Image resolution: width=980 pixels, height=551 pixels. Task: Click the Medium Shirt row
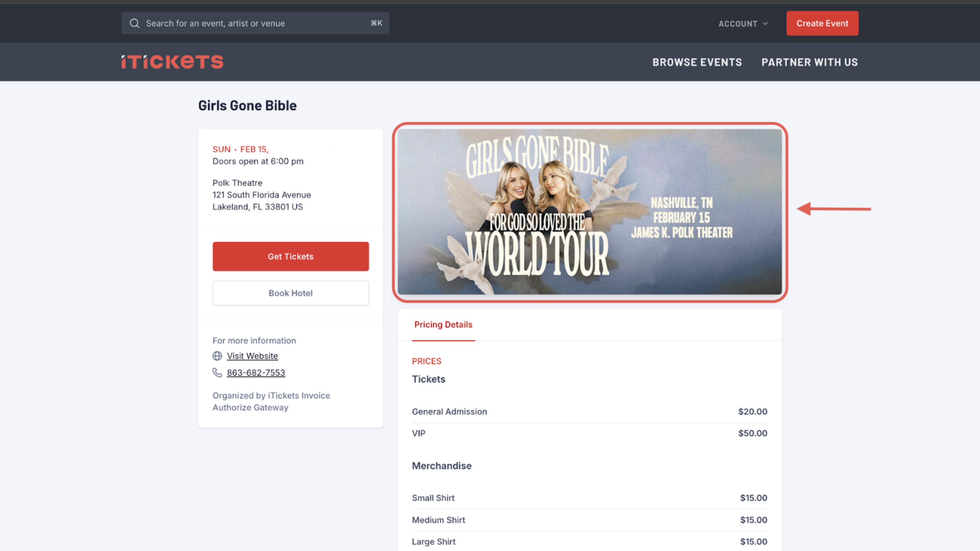pos(589,520)
